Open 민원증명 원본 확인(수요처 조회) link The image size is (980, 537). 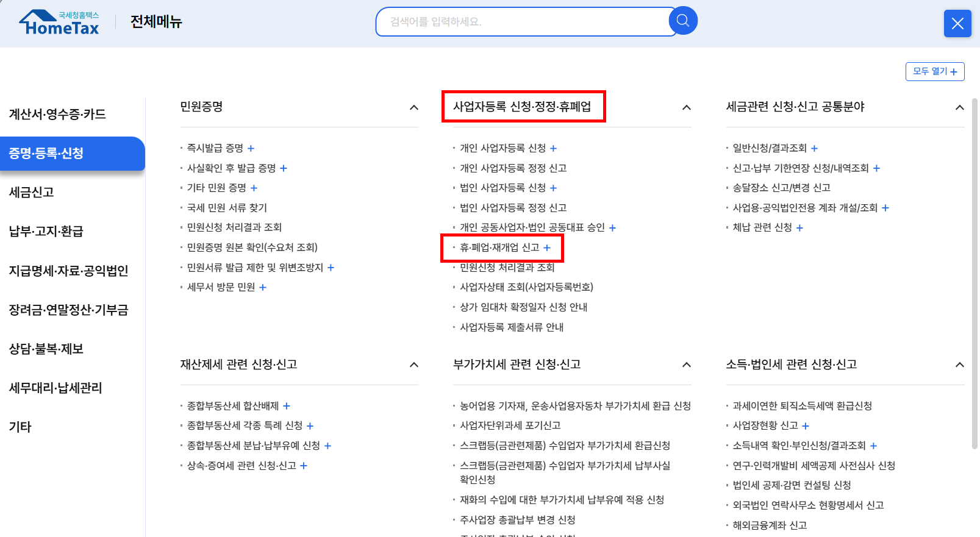(x=252, y=247)
